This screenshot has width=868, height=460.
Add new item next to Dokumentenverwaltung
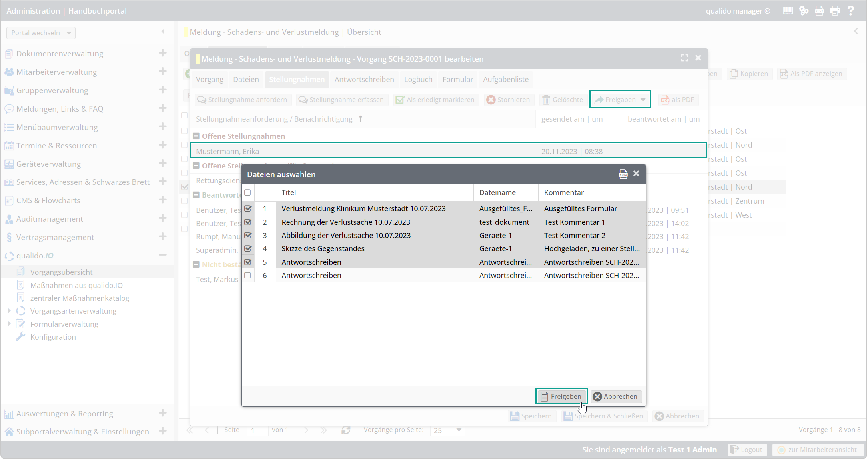pos(163,53)
